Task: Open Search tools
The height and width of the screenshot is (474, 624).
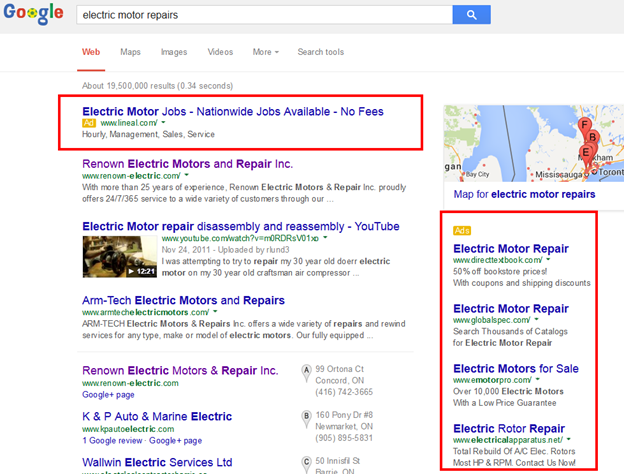Action: (x=321, y=52)
